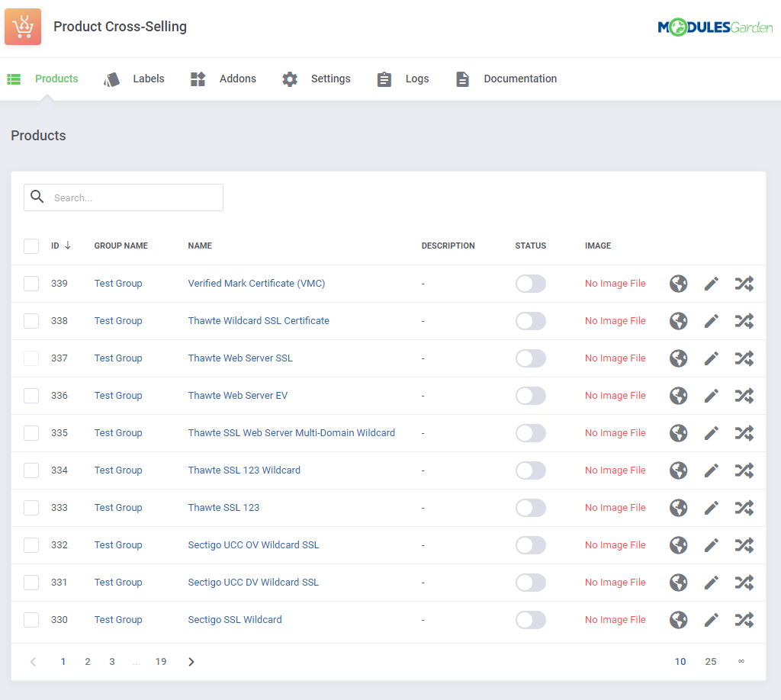Edit Sectigo UCC DV Wildcard SSL via pencil
The width and height of the screenshot is (781, 700).
coord(712,583)
